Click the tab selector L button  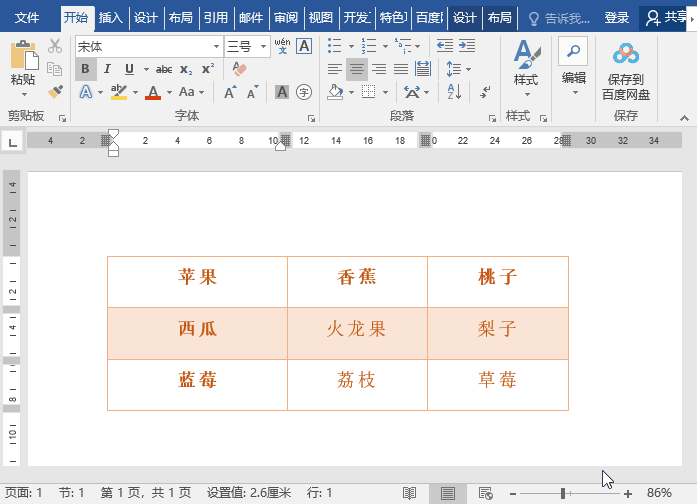(x=12, y=142)
